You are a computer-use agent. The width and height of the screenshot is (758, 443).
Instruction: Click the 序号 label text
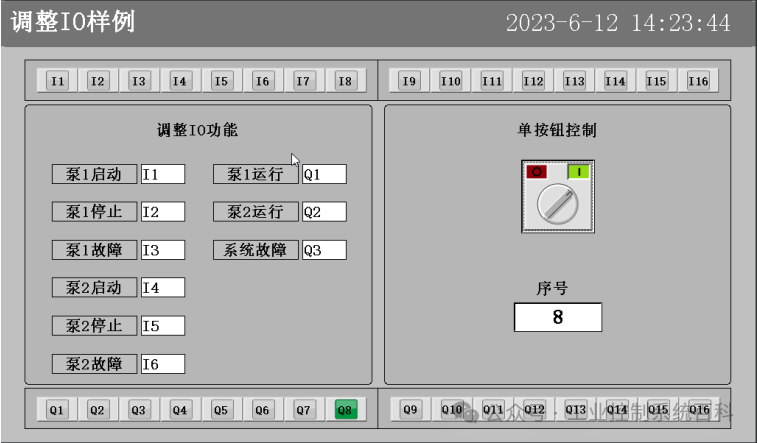pyautogui.click(x=552, y=289)
